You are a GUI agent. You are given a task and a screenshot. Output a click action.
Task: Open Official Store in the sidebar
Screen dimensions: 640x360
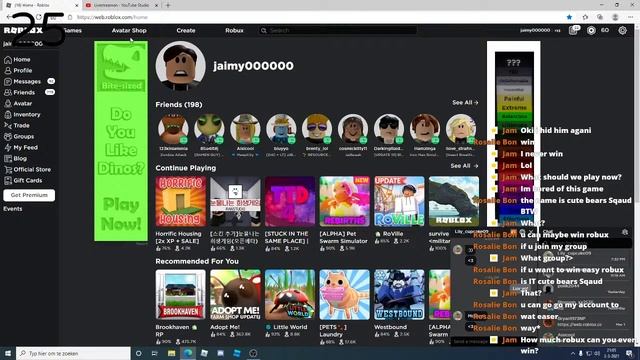pyautogui.click(x=27, y=170)
